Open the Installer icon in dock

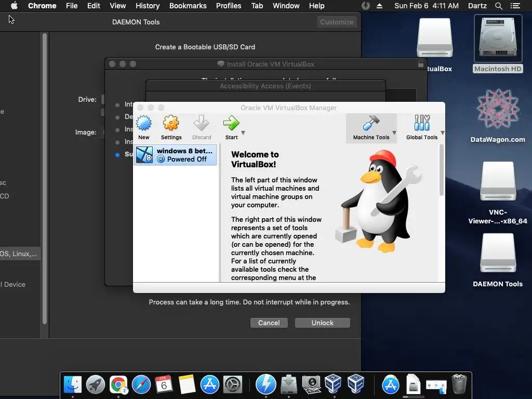click(289, 384)
